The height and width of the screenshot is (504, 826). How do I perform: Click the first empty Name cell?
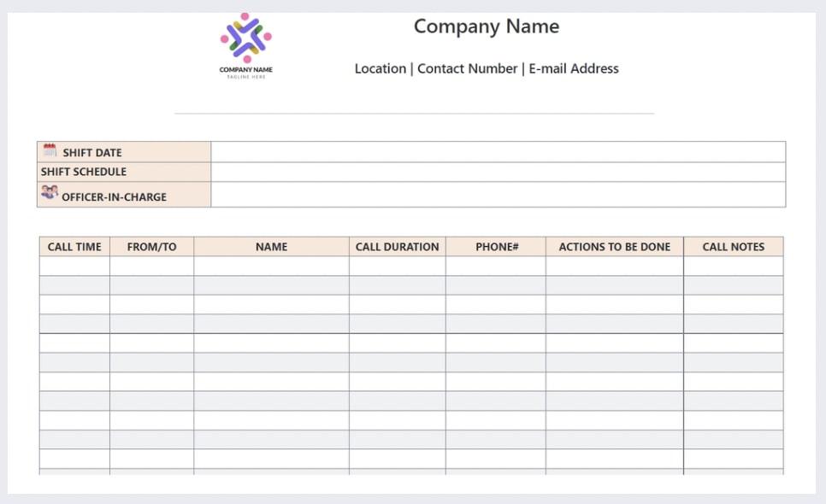pyautogui.click(x=271, y=267)
